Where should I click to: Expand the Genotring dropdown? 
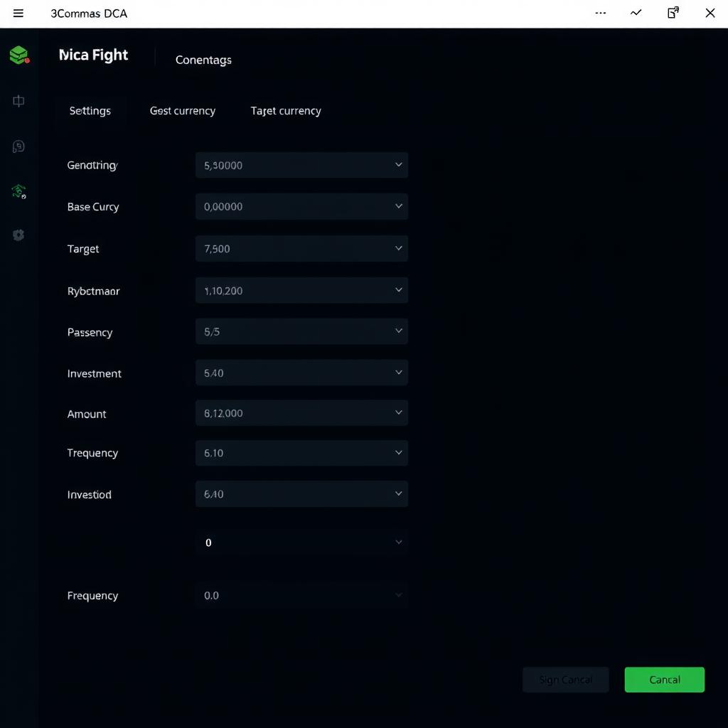[301, 165]
